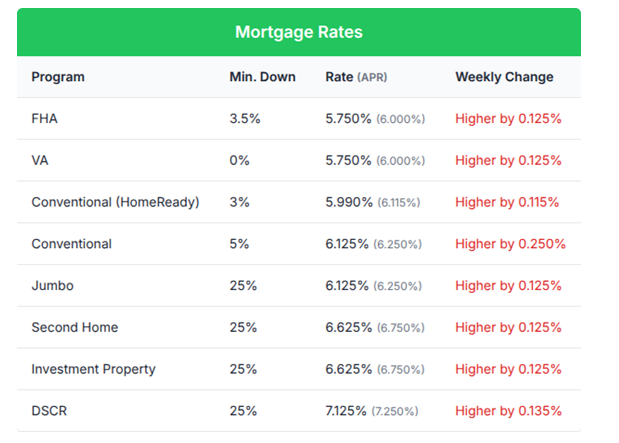Click HomeReady's Higher by 0.115% change
The width and height of the screenshot is (619, 443).
(x=507, y=202)
